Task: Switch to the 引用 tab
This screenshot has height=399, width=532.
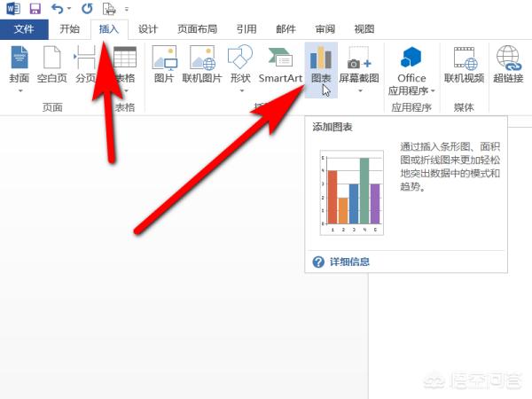Action: pos(246,29)
